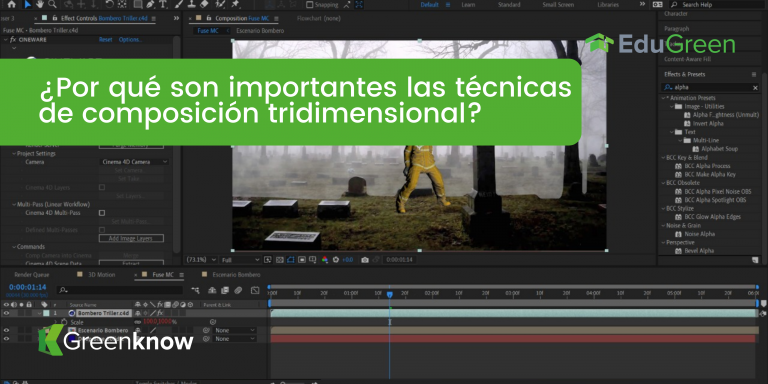The height and width of the screenshot is (384, 768).
Task: Collapse the Bombero Triller.c4d layer properties
Action: [x=40, y=313]
